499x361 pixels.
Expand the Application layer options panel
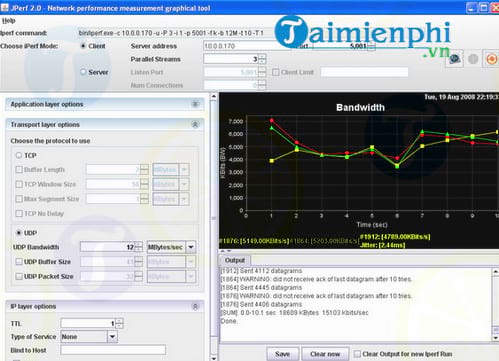195,104
